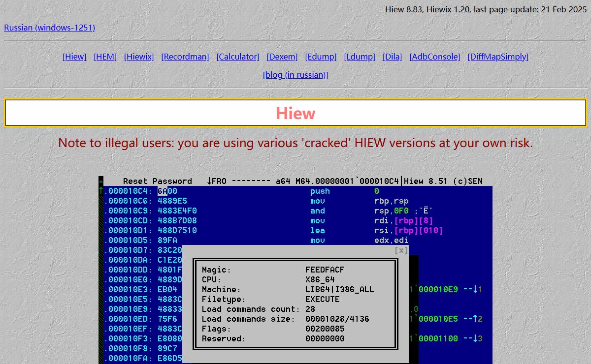Click the salmon 'Hiew' heading banner
This screenshot has height=364, width=591.
point(295,113)
